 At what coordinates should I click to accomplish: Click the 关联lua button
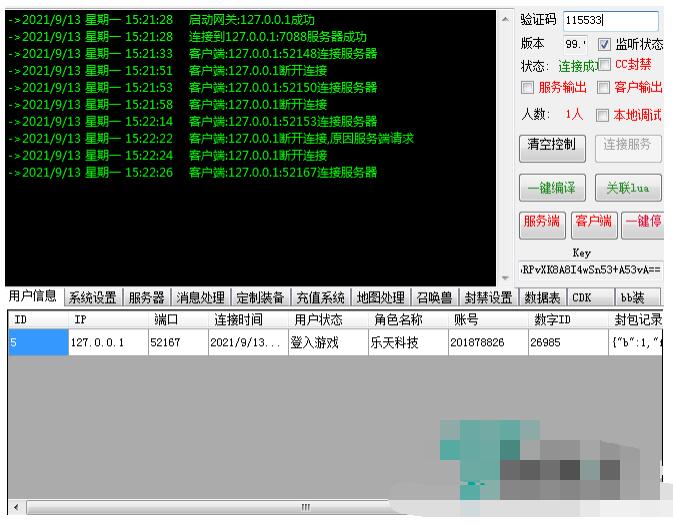coord(627,189)
